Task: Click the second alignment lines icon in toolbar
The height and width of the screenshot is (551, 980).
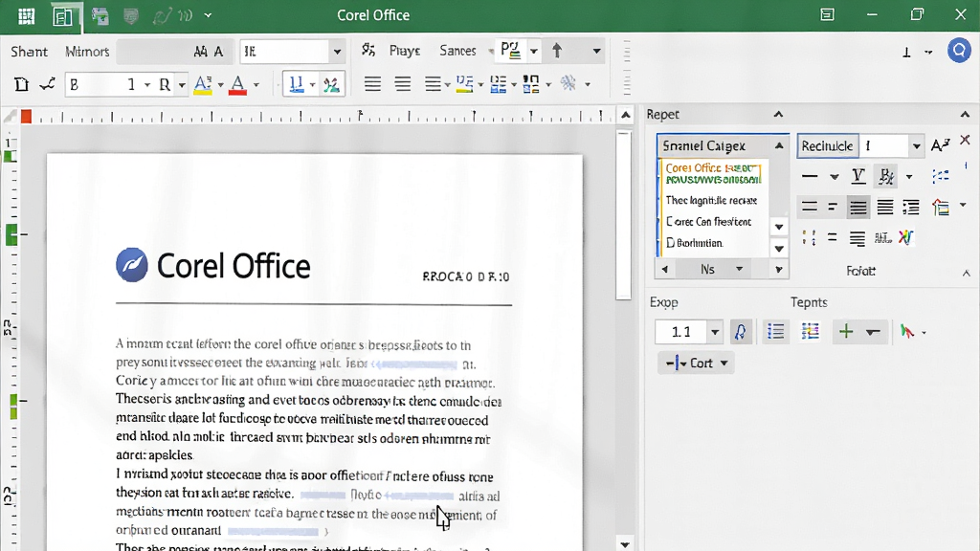Action: [x=403, y=84]
